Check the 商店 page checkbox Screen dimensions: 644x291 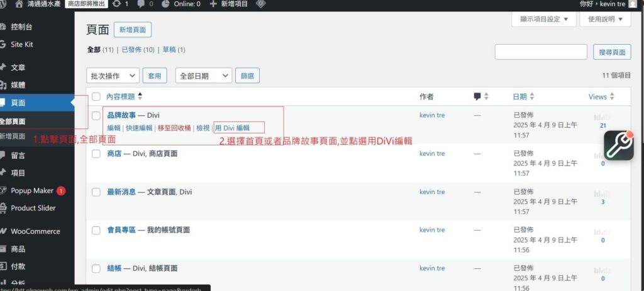pyautogui.click(x=96, y=154)
